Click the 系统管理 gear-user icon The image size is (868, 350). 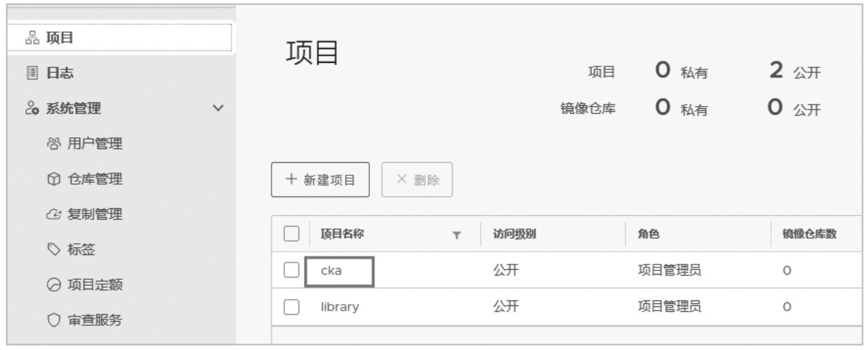(33, 108)
